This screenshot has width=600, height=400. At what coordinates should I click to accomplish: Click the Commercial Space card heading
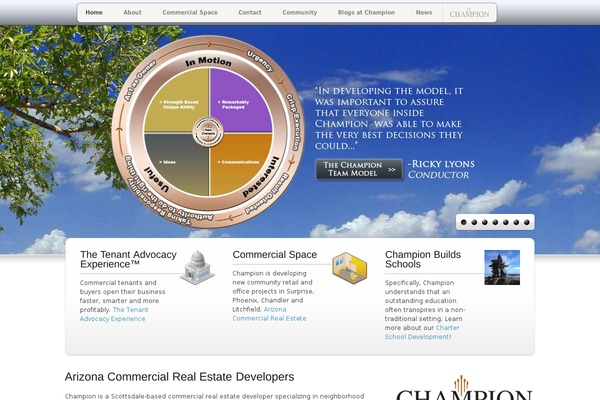coord(275,255)
